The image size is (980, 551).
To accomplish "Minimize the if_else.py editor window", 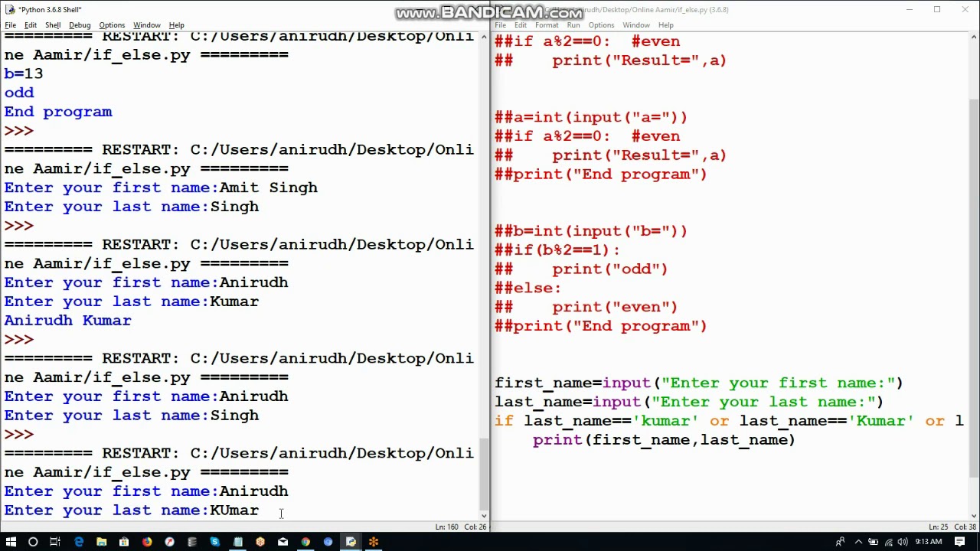I will pyautogui.click(x=910, y=9).
